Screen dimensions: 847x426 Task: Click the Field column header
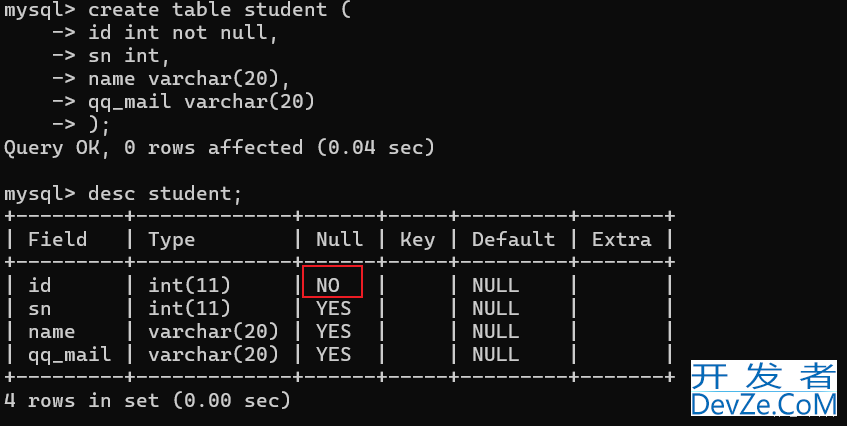point(57,239)
